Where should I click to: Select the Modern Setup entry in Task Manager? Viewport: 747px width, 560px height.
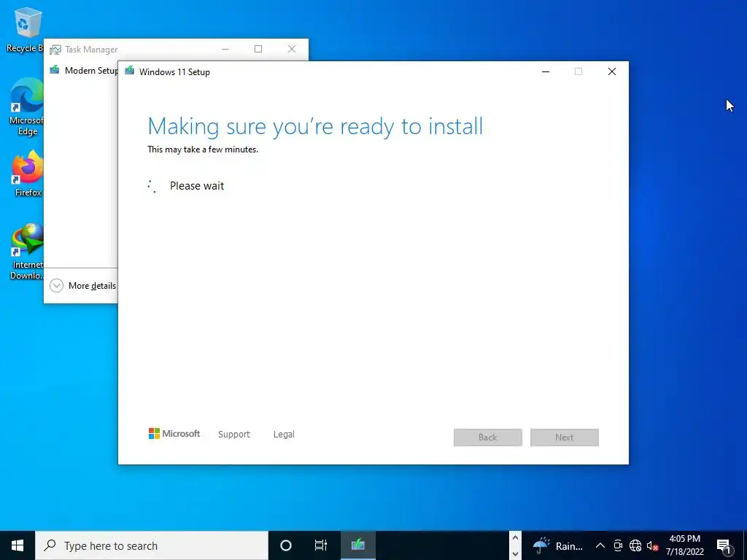[x=84, y=71]
